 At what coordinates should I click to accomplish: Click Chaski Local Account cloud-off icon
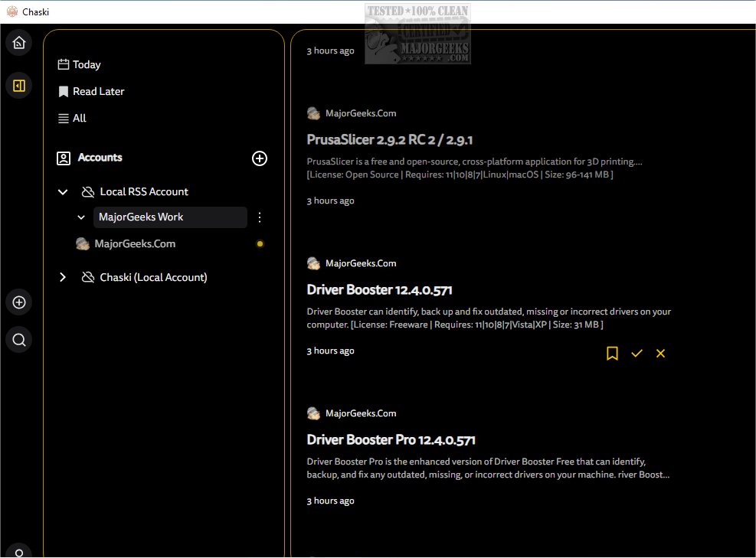88,277
